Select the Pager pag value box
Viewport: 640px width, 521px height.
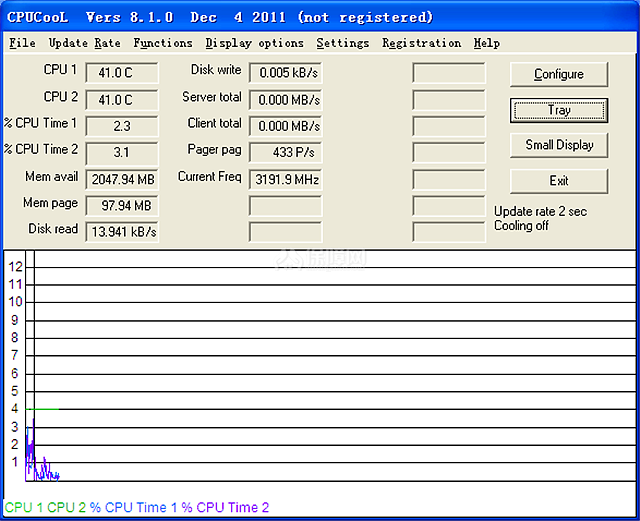tap(285, 153)
